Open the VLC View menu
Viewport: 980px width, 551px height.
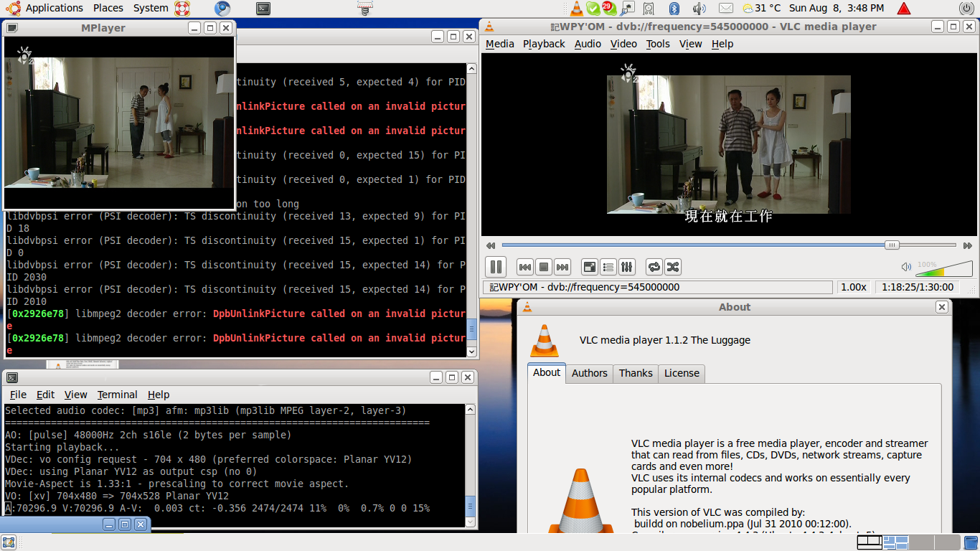tap(691, 44)
